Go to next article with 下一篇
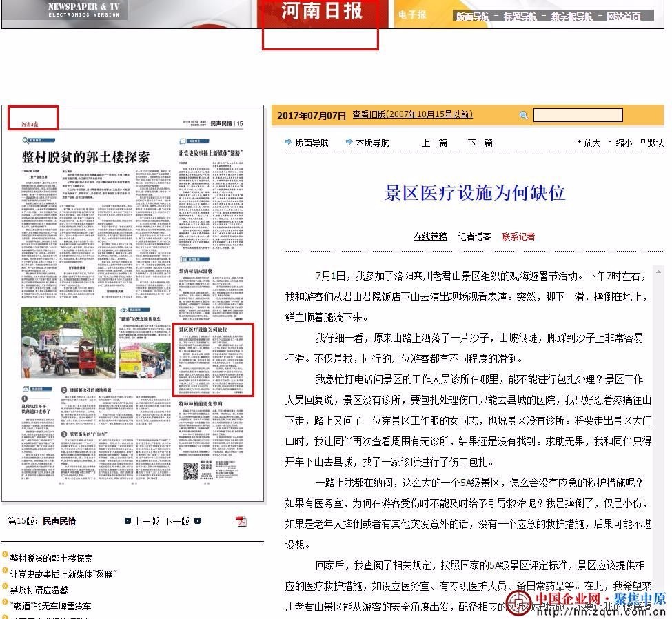The height and width of the screenshot is (619, 672). coord(480,143)
